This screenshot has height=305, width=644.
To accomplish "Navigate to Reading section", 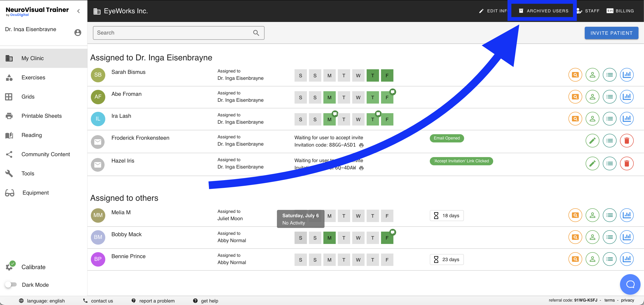I will (x=43, y=135).
